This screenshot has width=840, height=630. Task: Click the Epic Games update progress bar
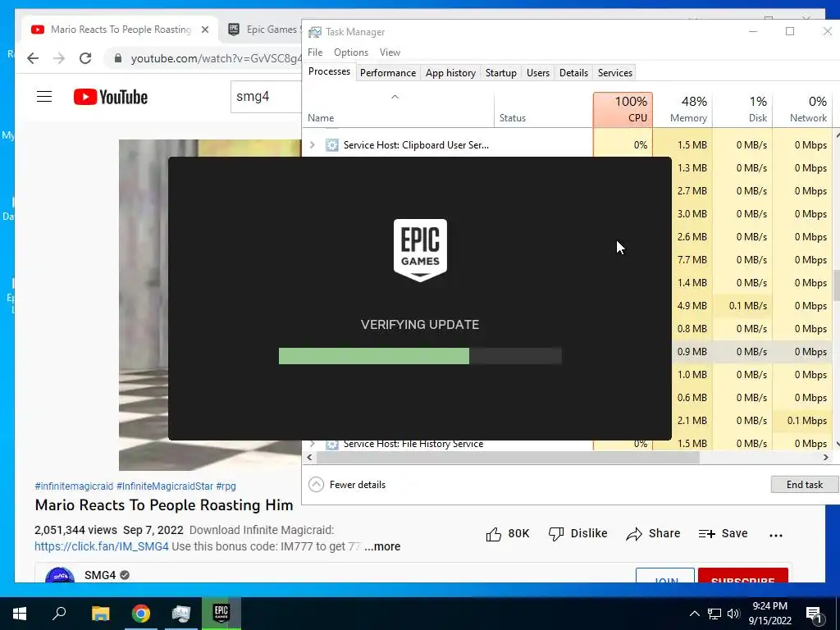tap(420, 356)
